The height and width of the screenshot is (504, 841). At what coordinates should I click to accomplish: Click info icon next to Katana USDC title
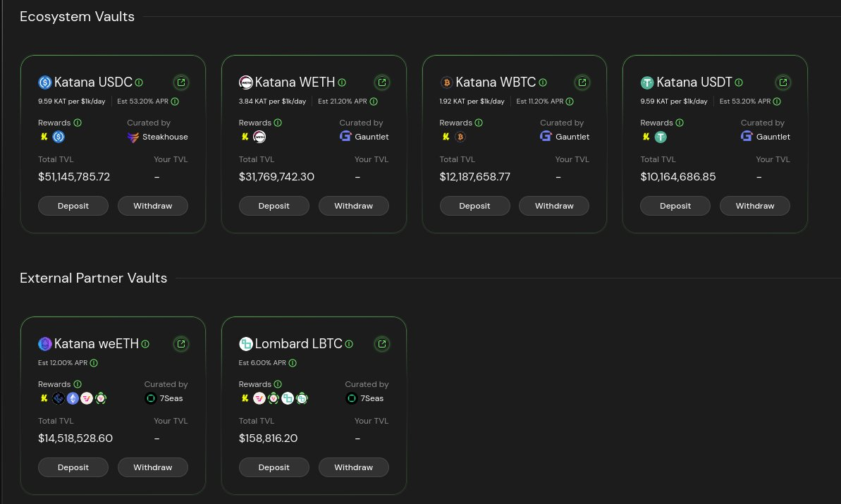pos(139,82)
